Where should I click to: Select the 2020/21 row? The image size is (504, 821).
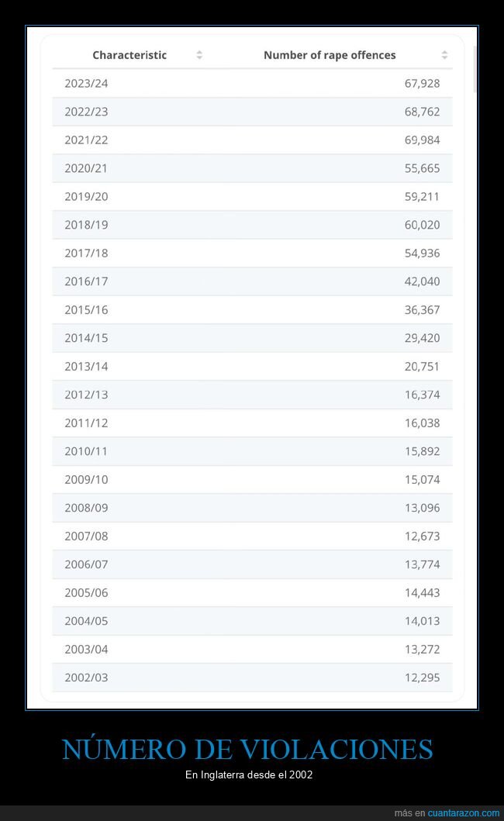pos(252,168)
